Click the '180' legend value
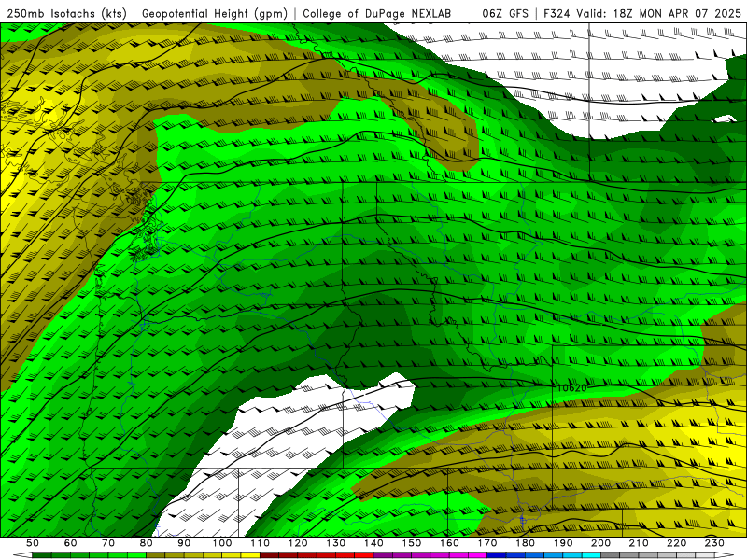Viewport: 747px width, 560px height. pyautogui.click(x=525, y=543)
